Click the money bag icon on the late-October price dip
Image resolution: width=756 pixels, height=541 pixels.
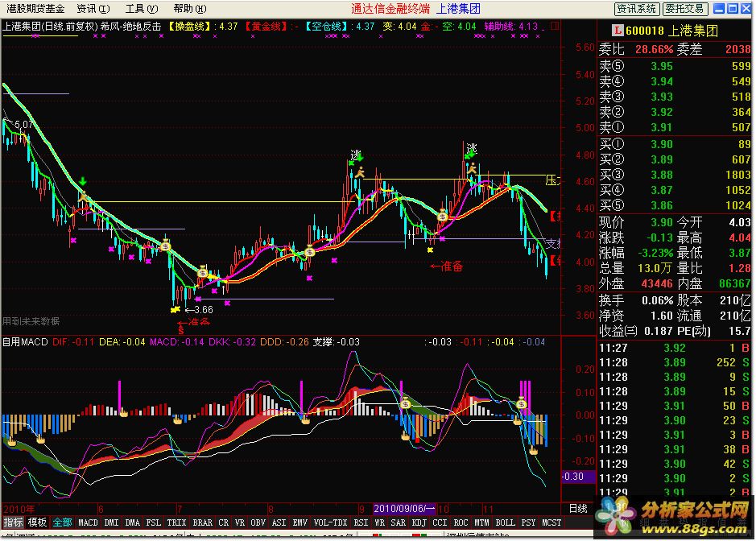coord(442,217)
